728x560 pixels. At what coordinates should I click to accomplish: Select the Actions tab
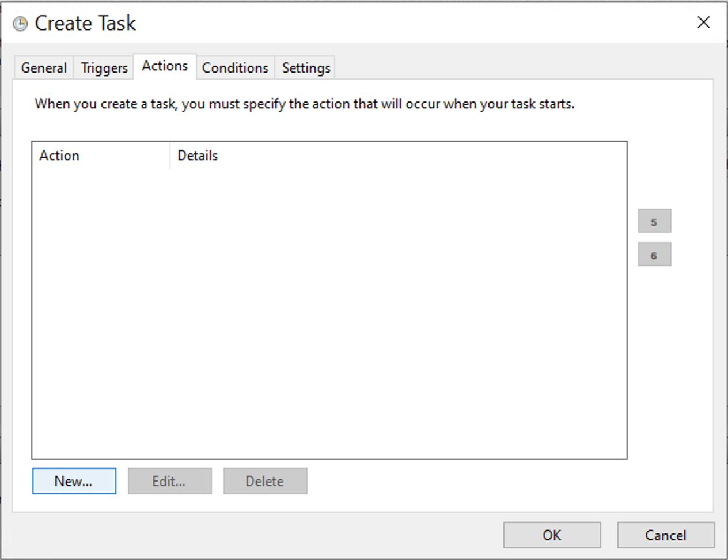[x=164, y=66]
